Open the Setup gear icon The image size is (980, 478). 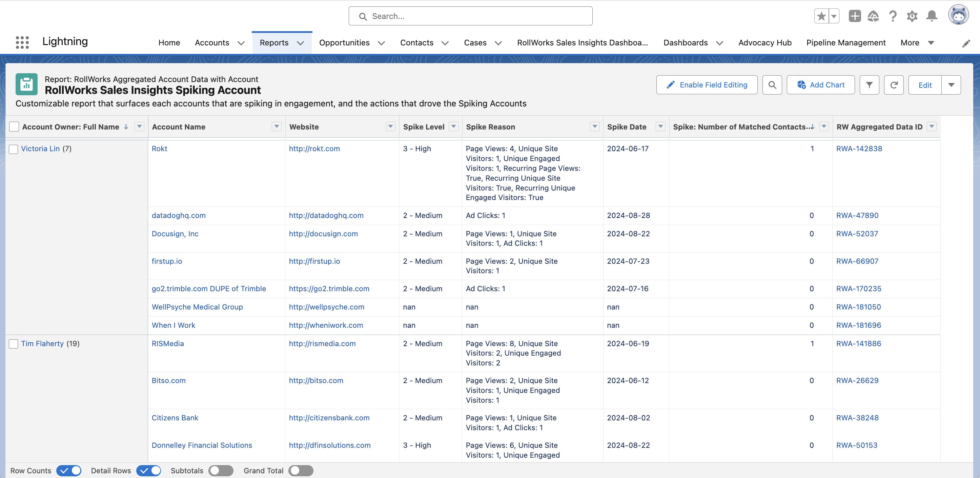click(912, 16)
